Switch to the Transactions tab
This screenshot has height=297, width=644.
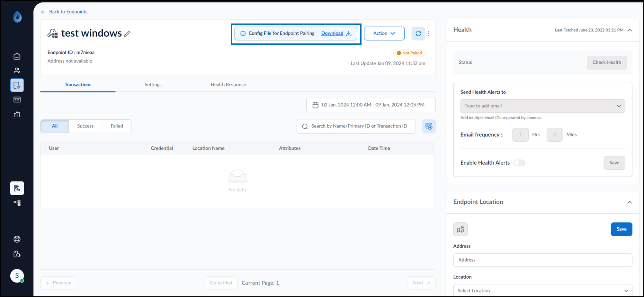point(78,85)
